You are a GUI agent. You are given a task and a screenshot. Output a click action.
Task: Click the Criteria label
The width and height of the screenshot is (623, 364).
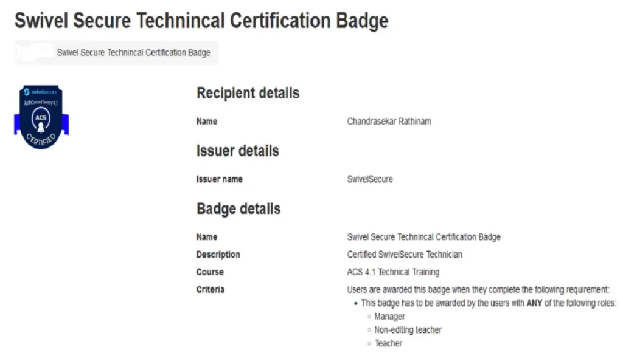[210, 289]
